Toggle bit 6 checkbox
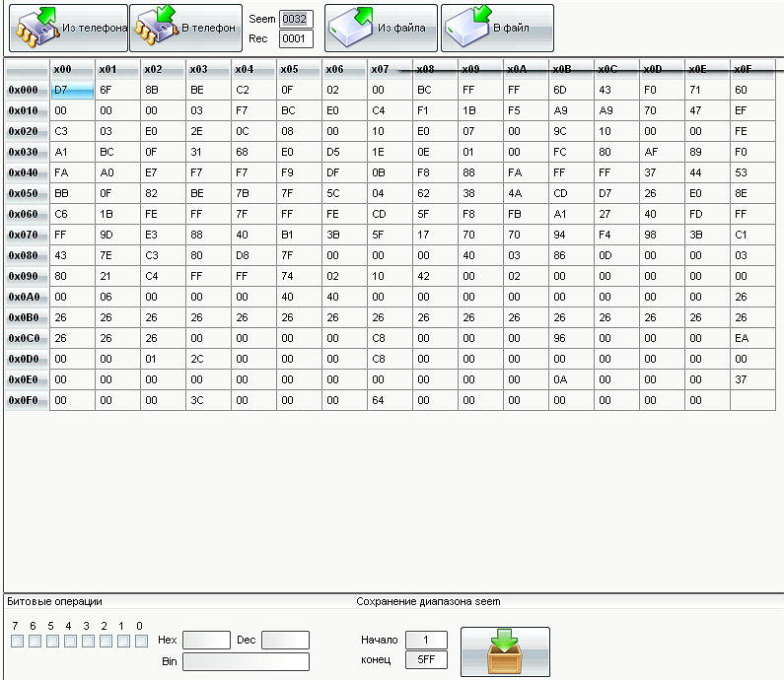784x680 pixels. pos(35,641)
